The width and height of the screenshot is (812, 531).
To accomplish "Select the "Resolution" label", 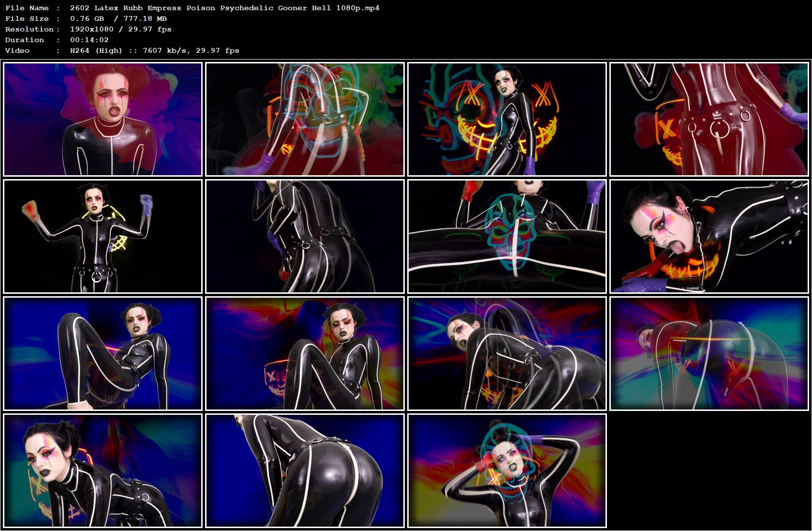I will [x=30, y=29].
